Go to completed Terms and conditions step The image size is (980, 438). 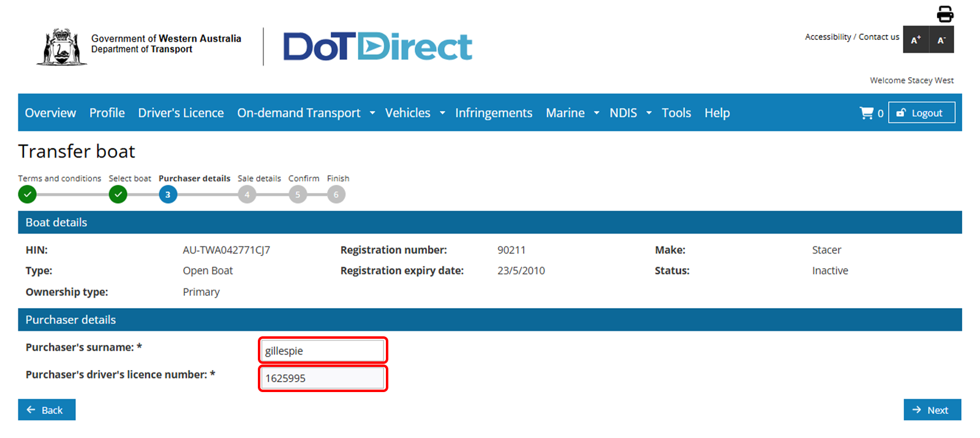click(28, 195)
